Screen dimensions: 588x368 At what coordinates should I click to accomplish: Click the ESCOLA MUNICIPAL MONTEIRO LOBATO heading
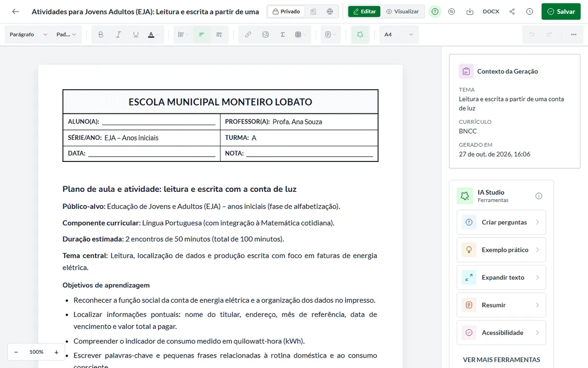(220, 102)
